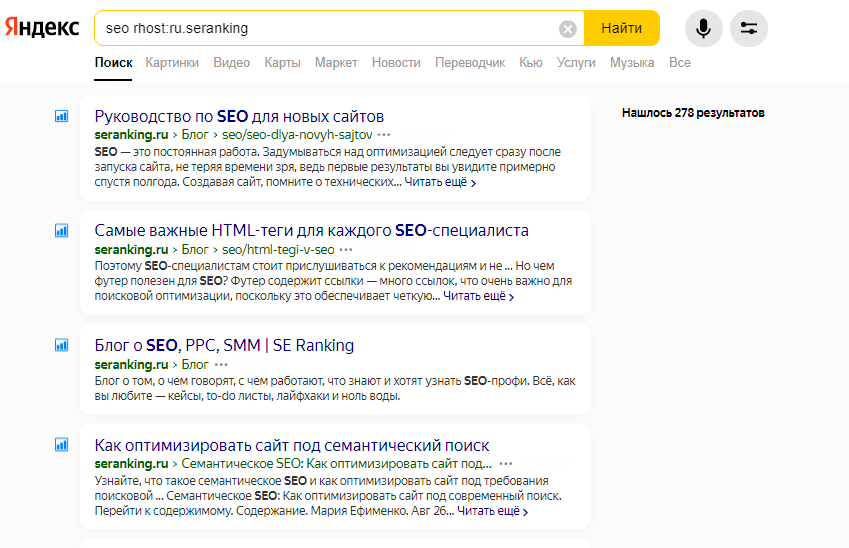Start voice search with the microphone icon
Image resolution: width=849 pixels, height=548 pixels.
703,28
